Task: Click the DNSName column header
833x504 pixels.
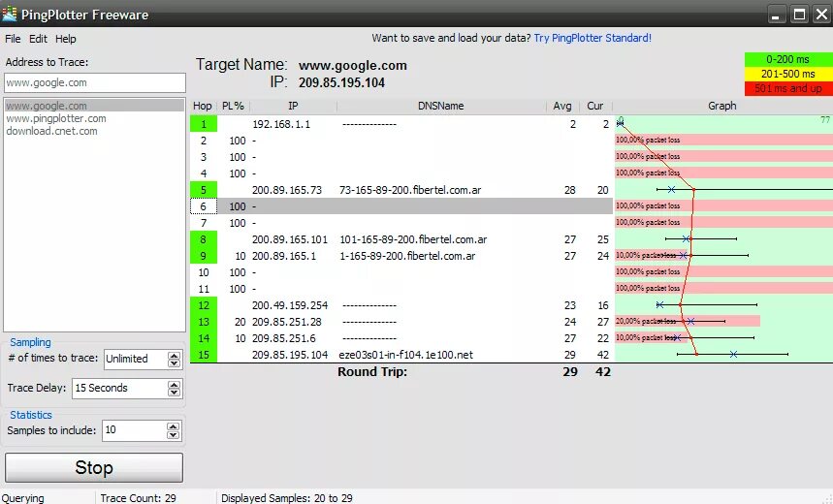Action: pyautogui.click(x=441, y=106)
